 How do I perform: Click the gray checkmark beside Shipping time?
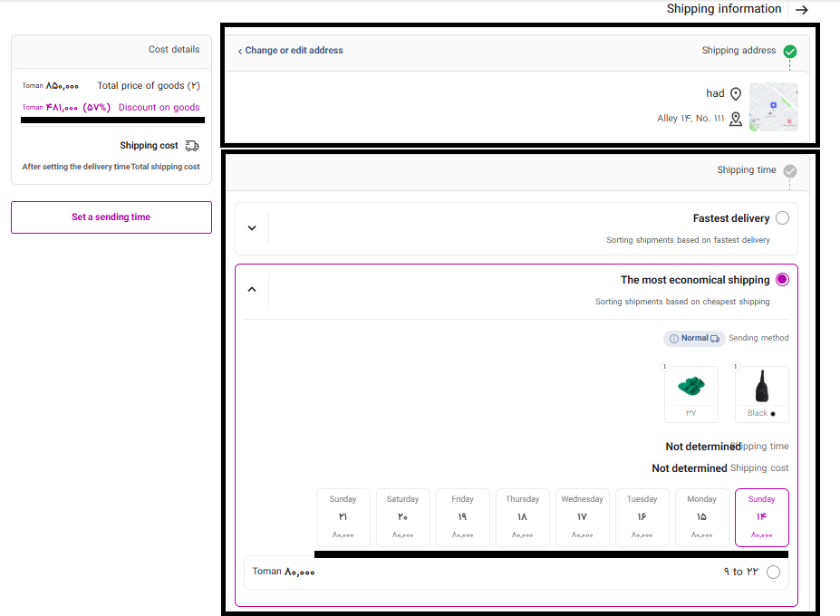tap(790, 170)
